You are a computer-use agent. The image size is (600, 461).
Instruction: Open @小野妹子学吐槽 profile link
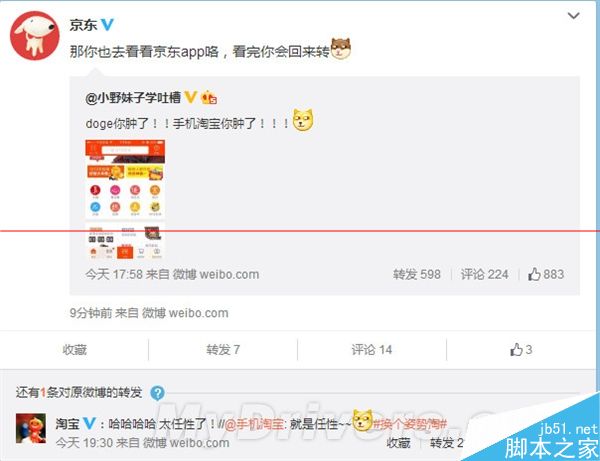(133, 98)
